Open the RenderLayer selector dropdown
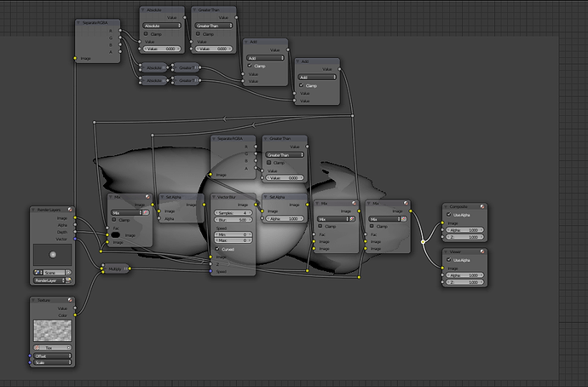Image resolution: width=588 pixels, height=387 pixels. tap(49, 280)
